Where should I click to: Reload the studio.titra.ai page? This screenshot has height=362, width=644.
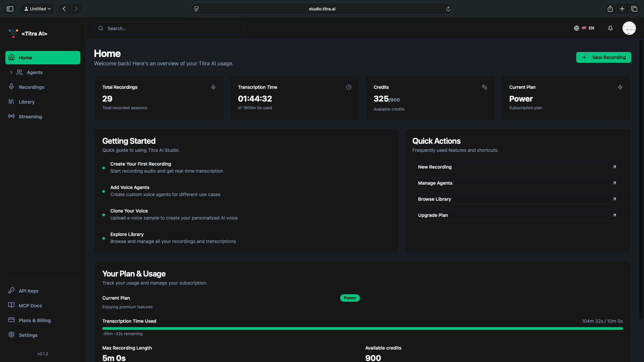click(x=448, y=9)
